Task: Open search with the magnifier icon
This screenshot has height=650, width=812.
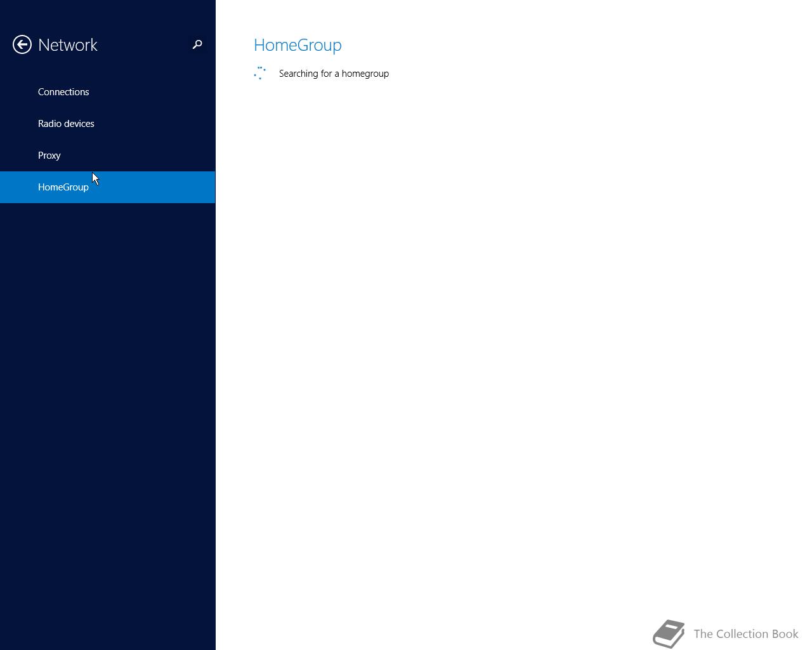Action: [x=197, y=44]
